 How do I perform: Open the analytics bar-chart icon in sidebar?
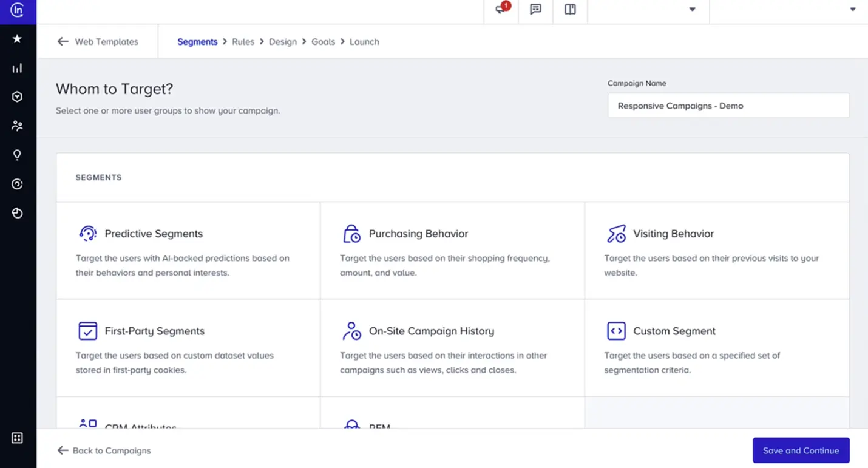pyautogui.click(x=17, y=67)
